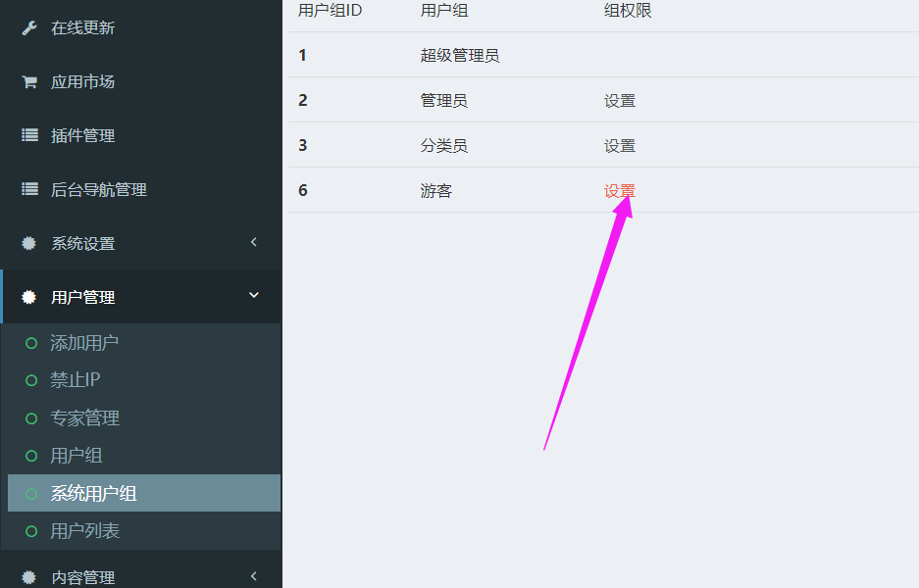Expand the 系统设置 menu chevron
This screenshot has height=588, width=919.
pos(254,242)
